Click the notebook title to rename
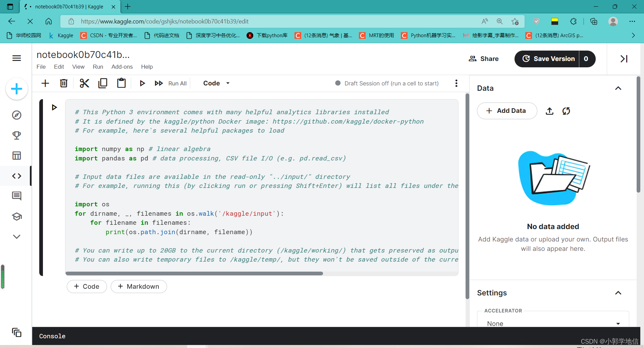 83,55
